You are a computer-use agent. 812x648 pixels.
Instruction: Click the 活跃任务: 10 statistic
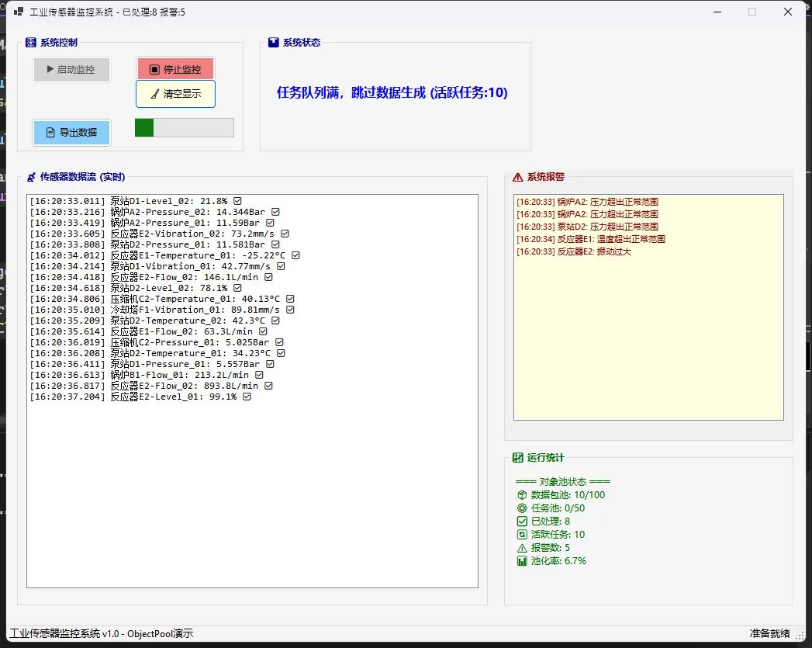pos(551,535)
